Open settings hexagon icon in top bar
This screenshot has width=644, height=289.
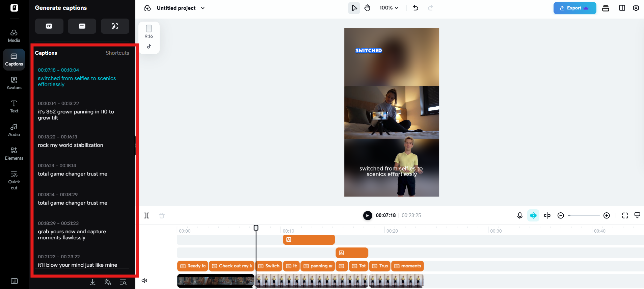[x=636, y=8]
